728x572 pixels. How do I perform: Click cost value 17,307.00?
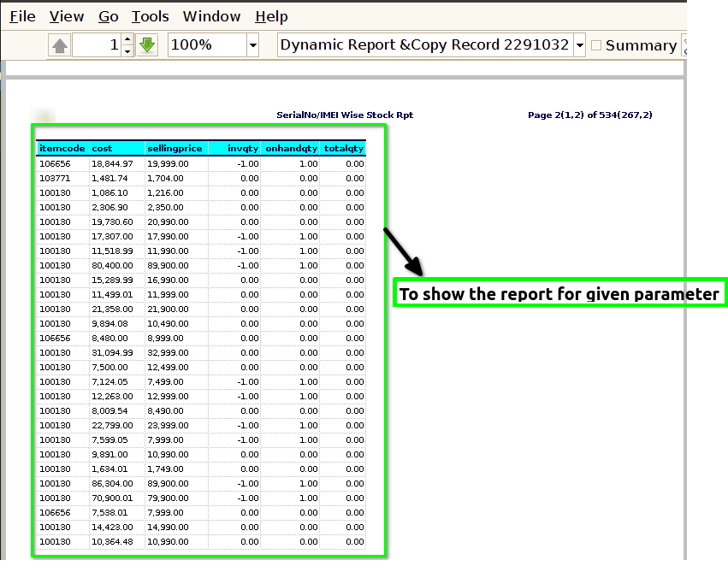[112, 236]
